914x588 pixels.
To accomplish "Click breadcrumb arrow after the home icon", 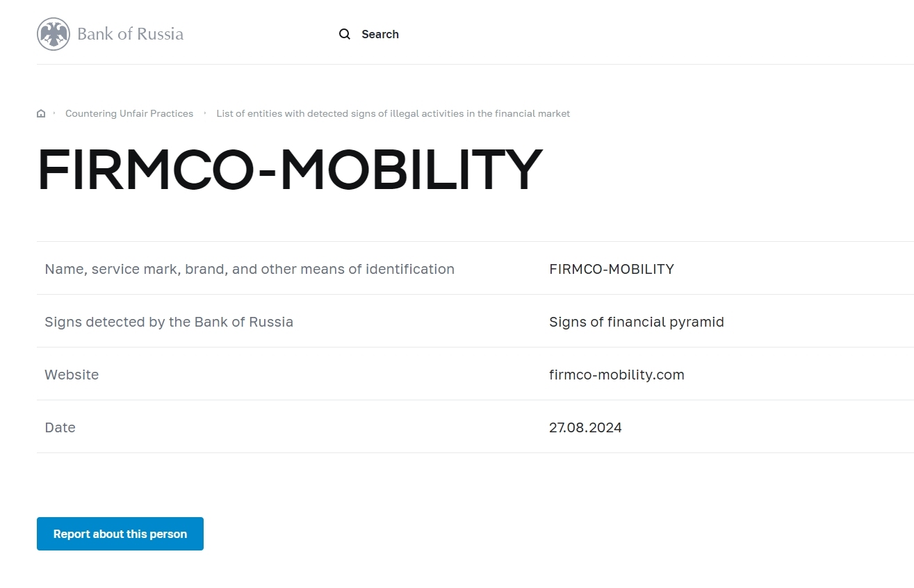I will point(54,113).
